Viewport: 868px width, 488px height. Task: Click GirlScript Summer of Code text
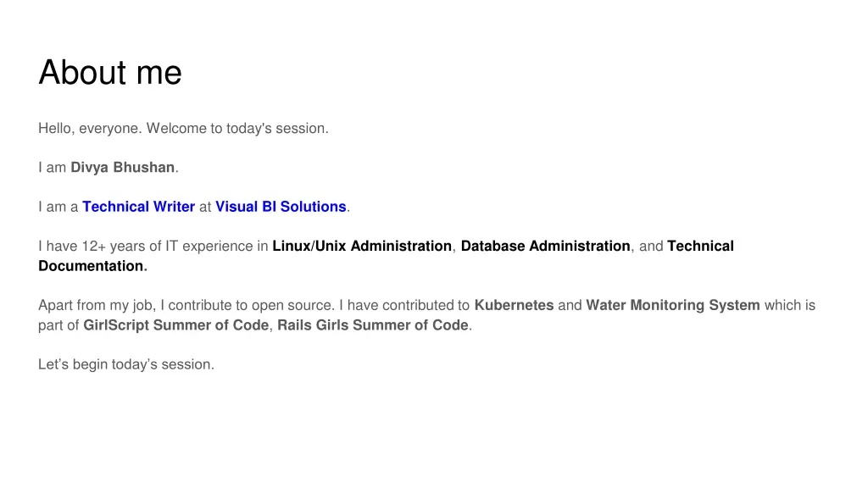click(x=176, y=324)
